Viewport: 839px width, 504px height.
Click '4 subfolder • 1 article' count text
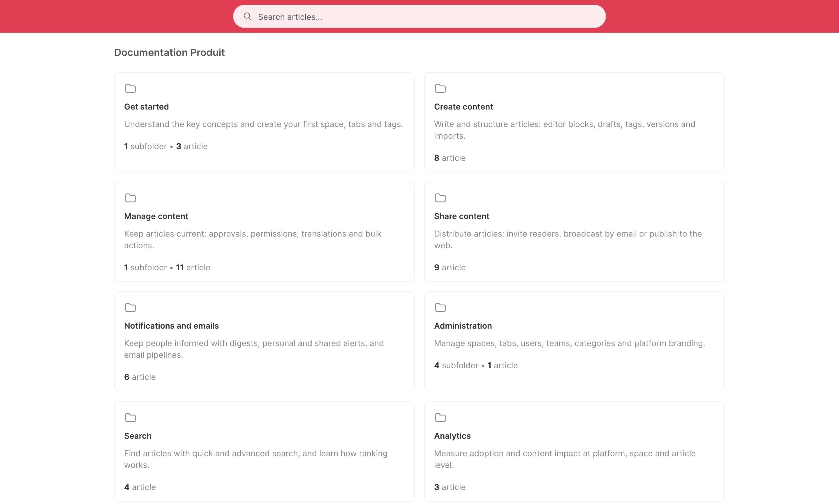(x=476, y=365)
